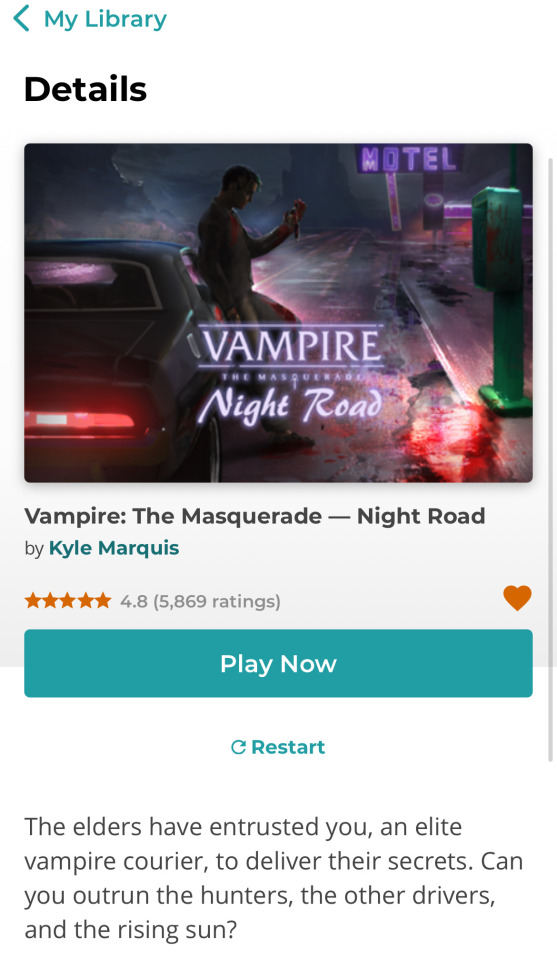The width and height of the screenshot is (557, 960).
Task: Tap the back chevron arrow
Action: click(x=21, y=18)
